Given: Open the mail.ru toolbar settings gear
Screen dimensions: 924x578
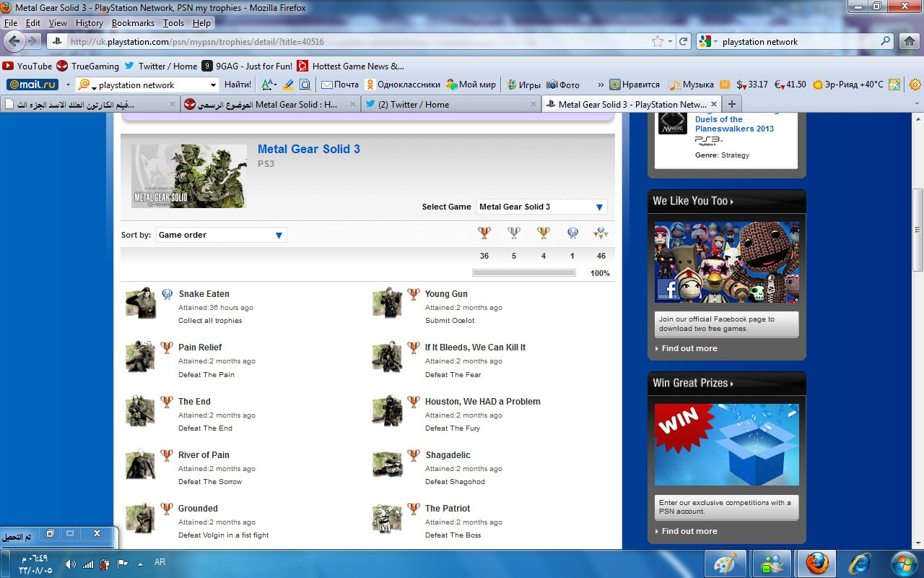Looking at the screenshot, I should point(915,85).
